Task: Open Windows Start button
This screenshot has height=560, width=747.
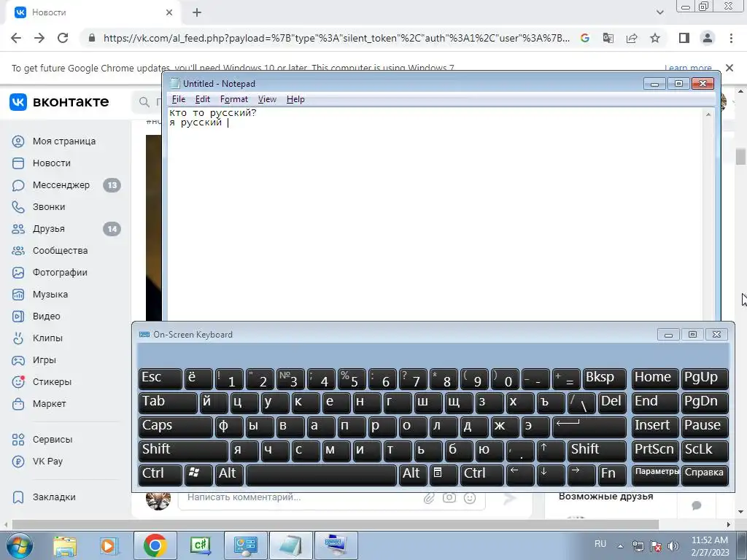Action: click(x=20, y=545)
